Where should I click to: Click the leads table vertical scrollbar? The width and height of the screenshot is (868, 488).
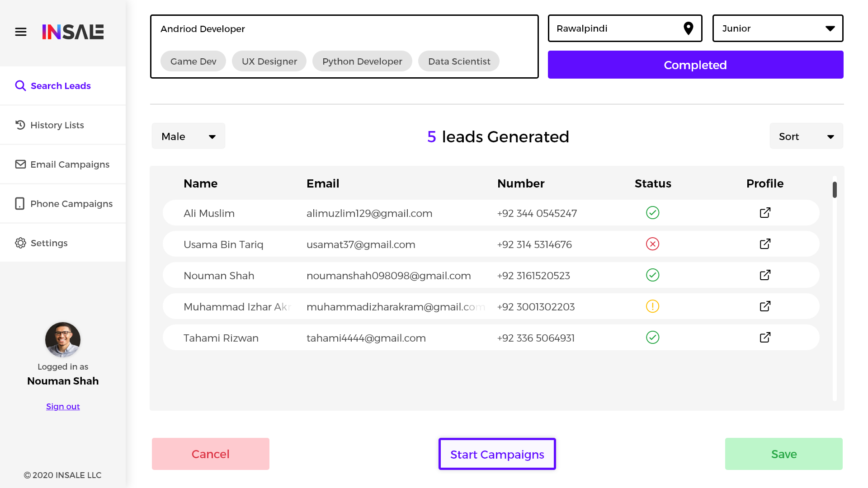point(835,289)
